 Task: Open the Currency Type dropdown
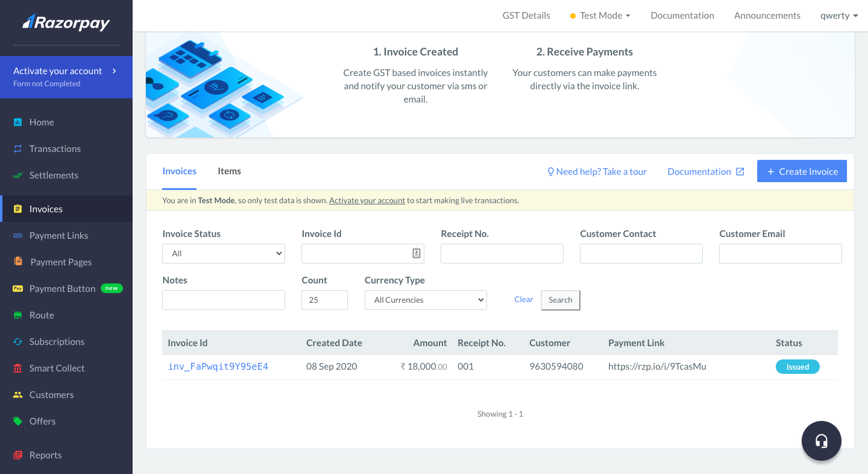(426, 300)
